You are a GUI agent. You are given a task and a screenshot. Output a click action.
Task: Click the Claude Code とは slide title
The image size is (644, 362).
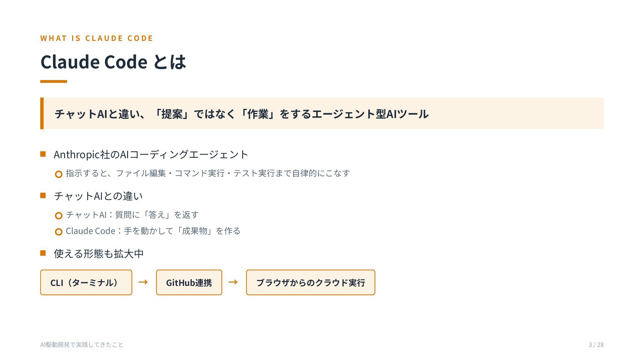click(x=113, y=62)
